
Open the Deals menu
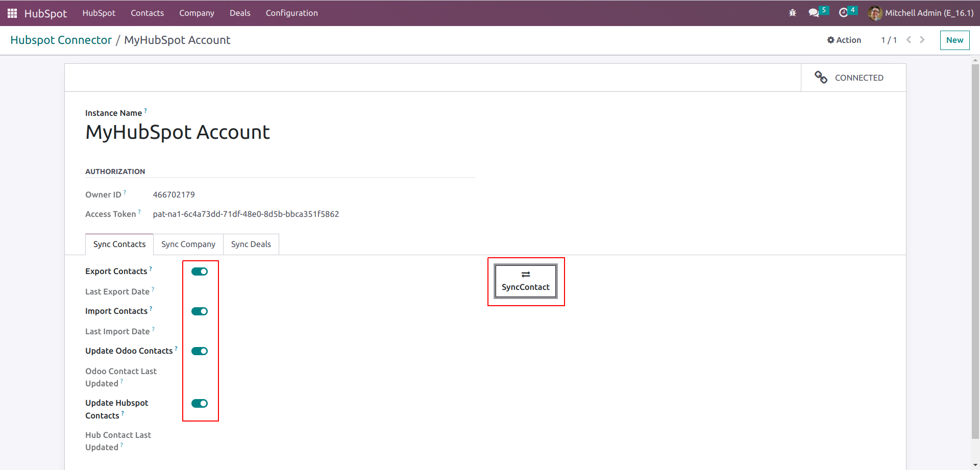pyautogui.click(x=240, y=13)
